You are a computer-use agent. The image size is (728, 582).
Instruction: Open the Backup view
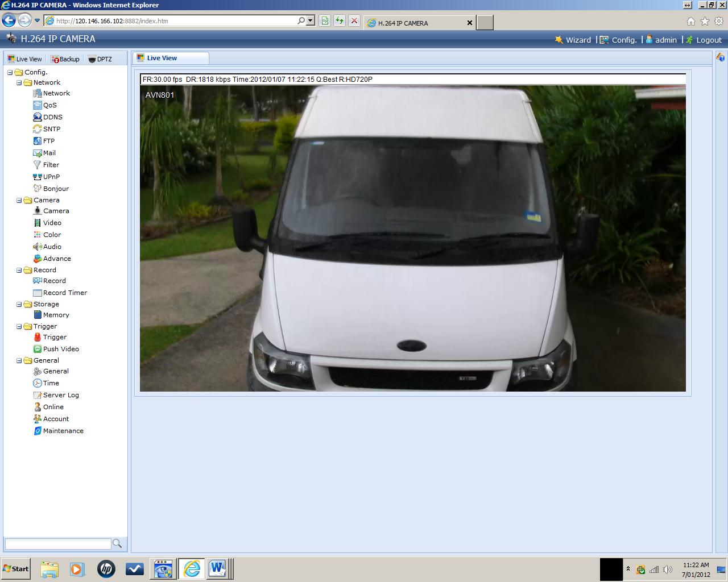click(x=65, y=59)
